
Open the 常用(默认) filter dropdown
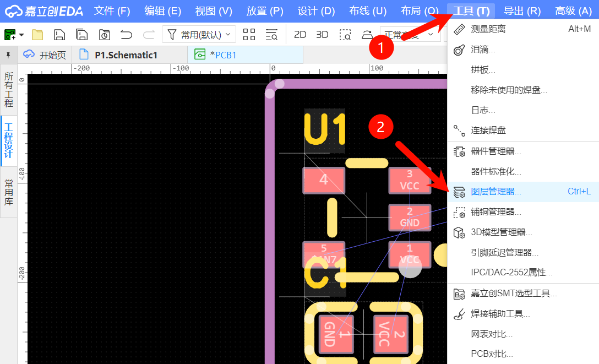(199, 35)
